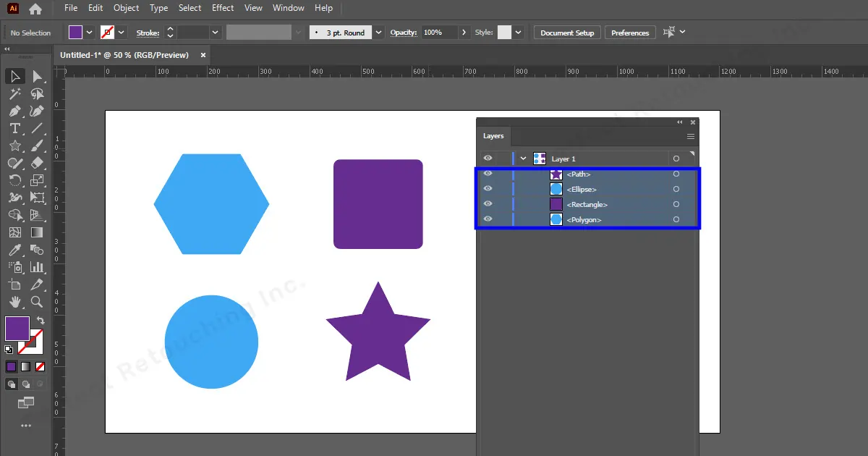Select the Magic Wand tool
The width and height of the screenshot is (868, 456).
coord(14,94)
